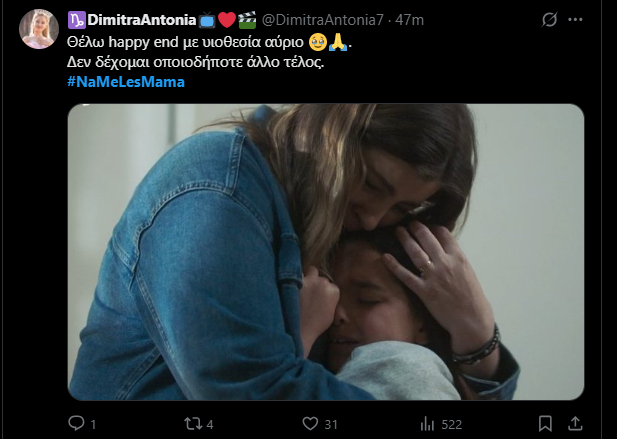This screenshot has width=617, height=439.
Task: Open the #NaMeLesMama hashtag
Action: 126,82
